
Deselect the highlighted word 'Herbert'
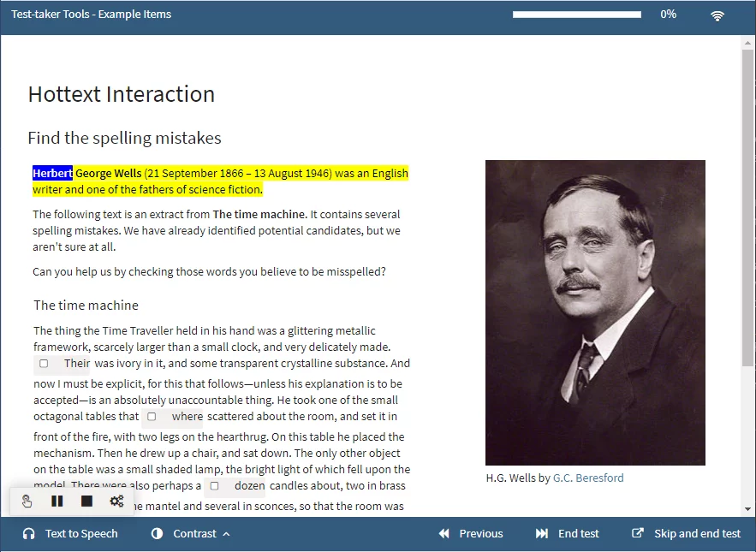pos(52,173)
